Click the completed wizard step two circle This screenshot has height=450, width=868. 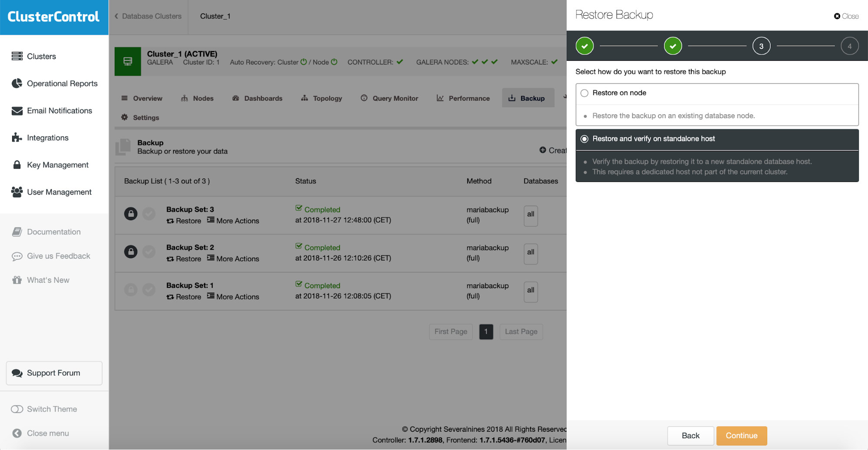(x=673, y=46)
